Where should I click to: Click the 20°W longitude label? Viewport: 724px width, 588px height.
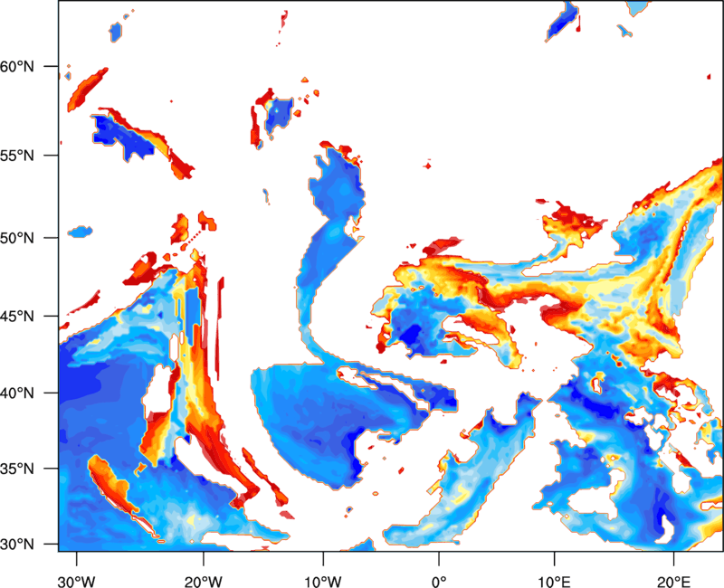tap(204, 582)
